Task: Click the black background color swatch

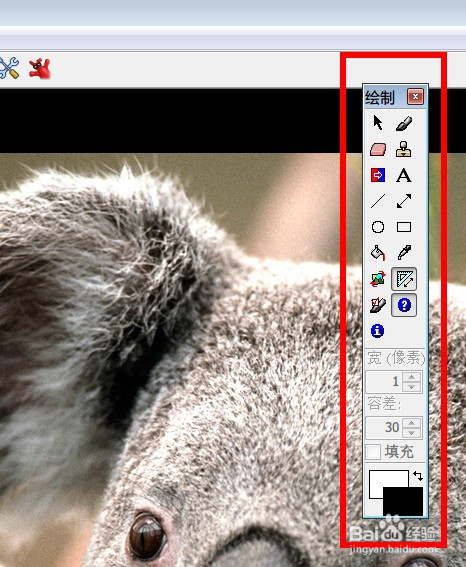Action: 403,501
